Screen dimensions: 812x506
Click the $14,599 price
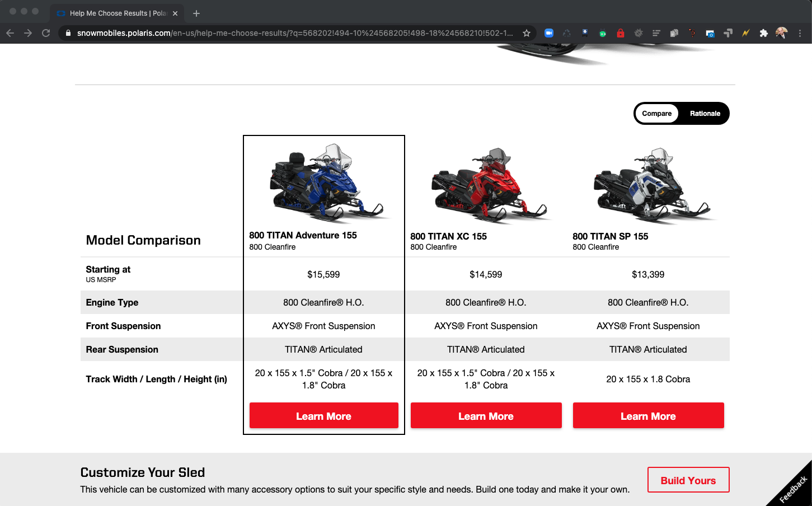coord(486,275)
